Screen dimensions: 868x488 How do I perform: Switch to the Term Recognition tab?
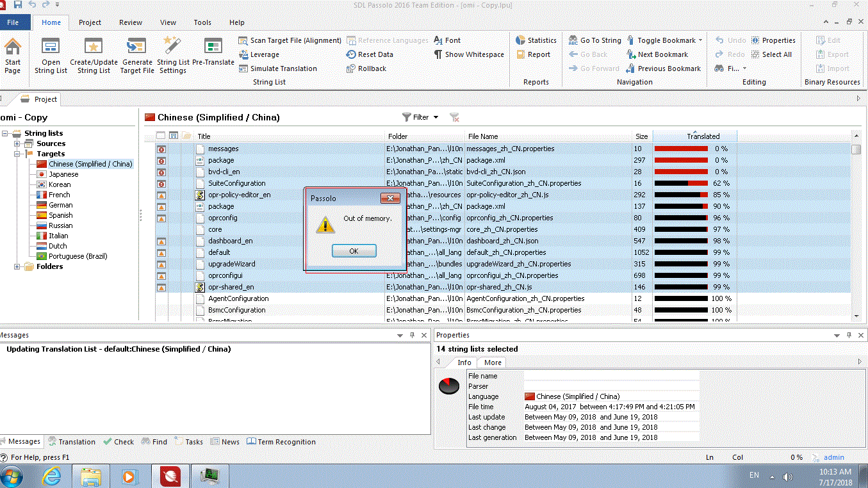[x=281, y=442]
